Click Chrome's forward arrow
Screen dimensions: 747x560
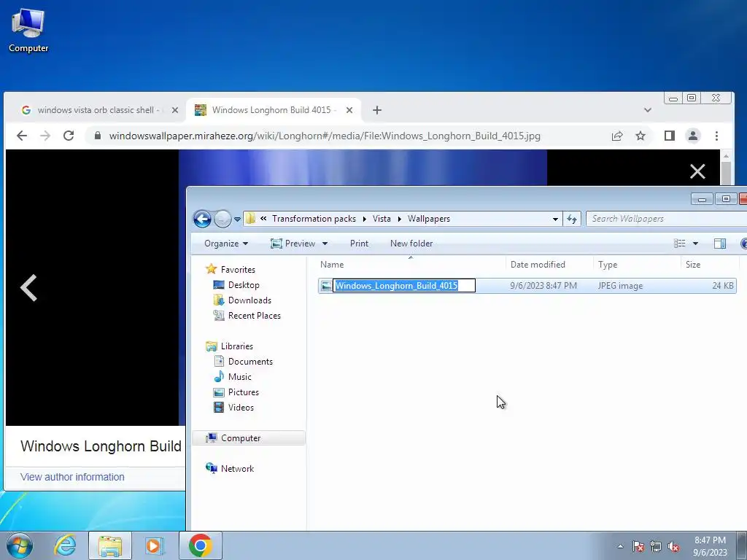(x=45, y=136)
